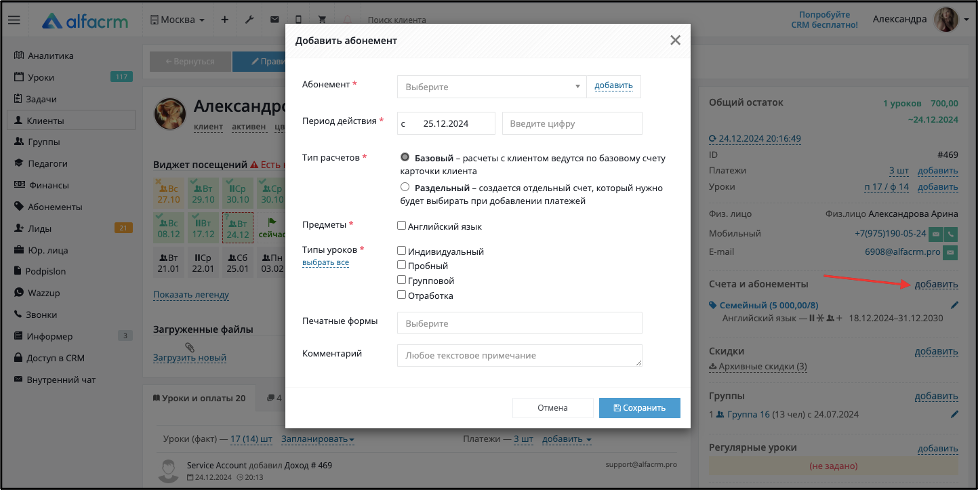Focus the Комментарий text field
Image resolution: width=979 pixels, height=491 pixels.
pos(519,355)
